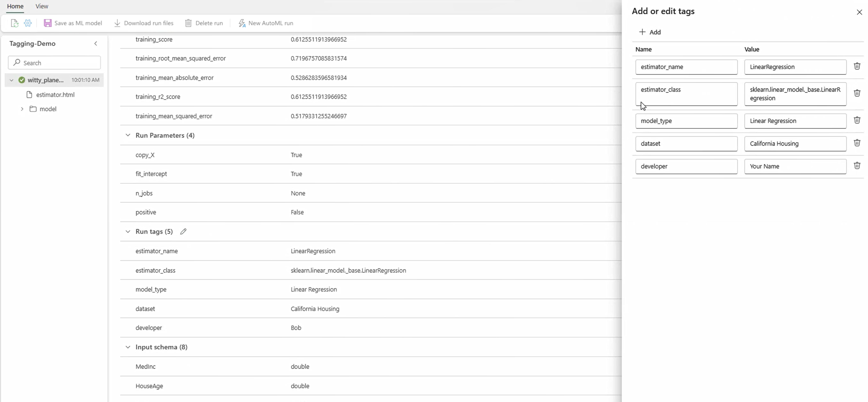The image size is (868, 402).
Task: Click the refresh run details icon
Action: 14,23
